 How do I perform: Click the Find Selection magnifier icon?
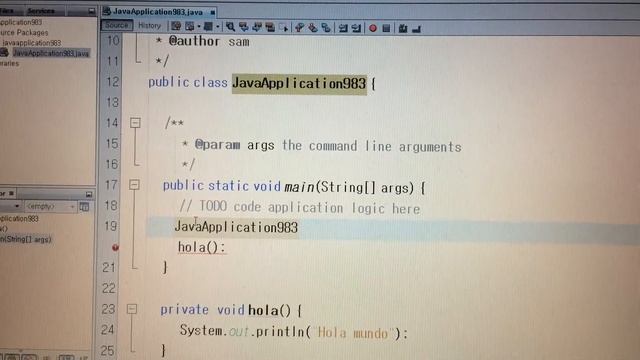click(230, 27)
